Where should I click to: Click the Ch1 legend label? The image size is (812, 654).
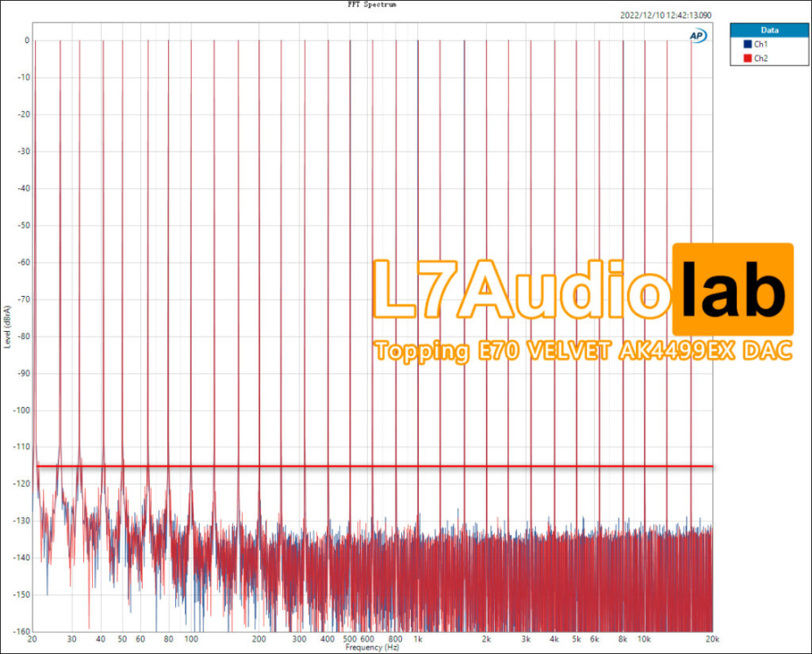[760, 45]
